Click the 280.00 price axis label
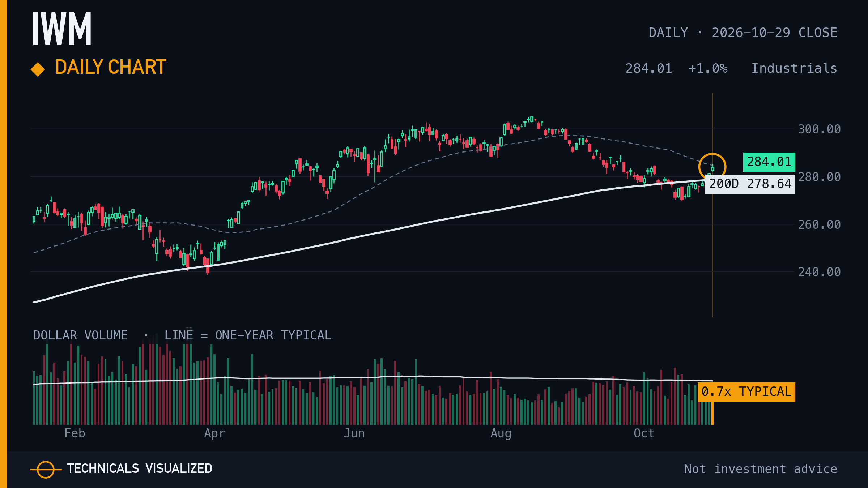The height and width of the screenshot is (488, 868). (819, 177)
